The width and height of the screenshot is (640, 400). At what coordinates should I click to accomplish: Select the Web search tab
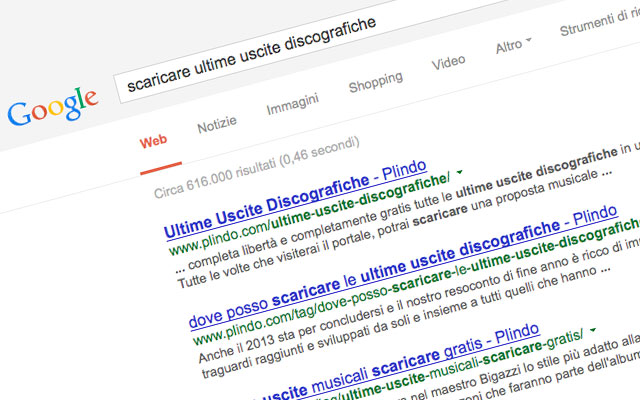tap(153, 142)
